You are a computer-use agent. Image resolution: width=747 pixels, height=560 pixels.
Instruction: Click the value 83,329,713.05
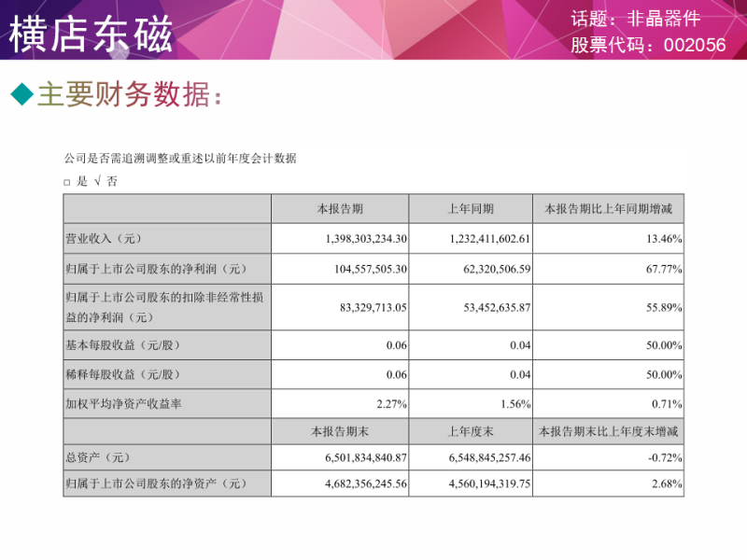tap(373, 308)
